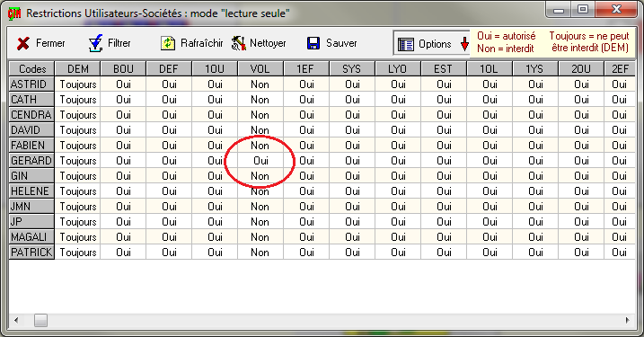This screenshot has height=337, width=644.
Task: Select the EST column header
Action: 444,68
